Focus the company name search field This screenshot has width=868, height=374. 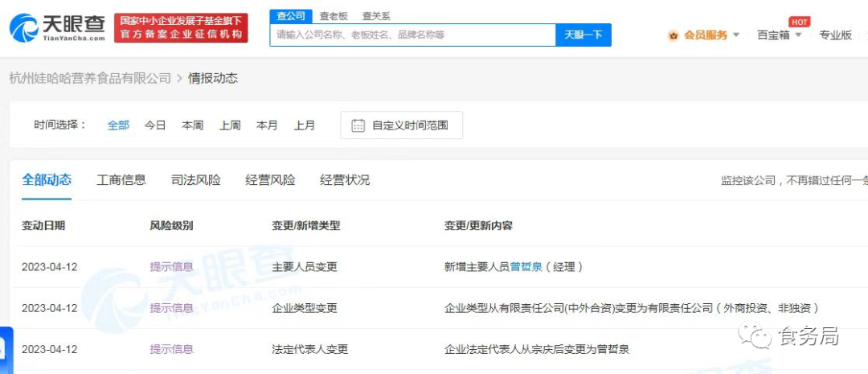[413, 35]
